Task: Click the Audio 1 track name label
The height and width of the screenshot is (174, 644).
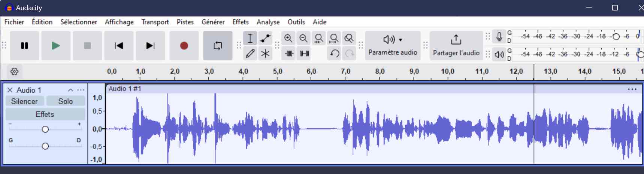Action: point(29,90)
